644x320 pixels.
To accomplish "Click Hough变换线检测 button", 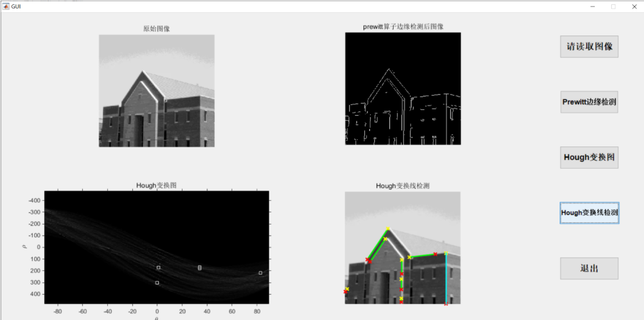I will click(589, 213).
